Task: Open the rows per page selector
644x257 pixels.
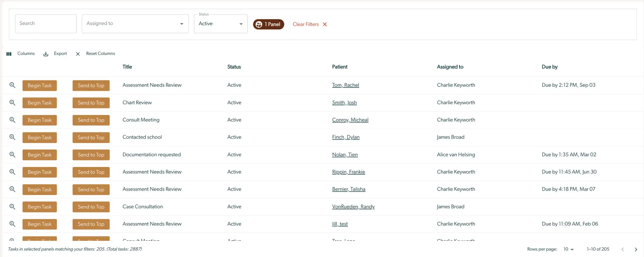Action: click(569, 249)
